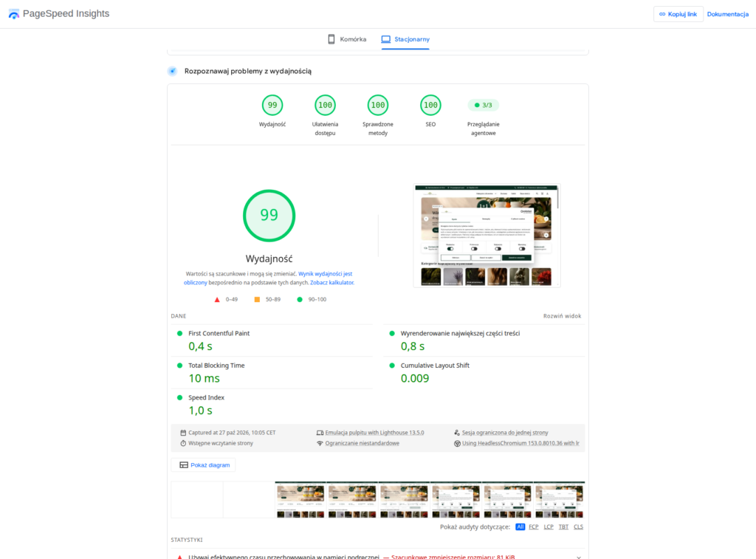Click the Przeglądanie agentowe 3/3 badge

[483, 105]
